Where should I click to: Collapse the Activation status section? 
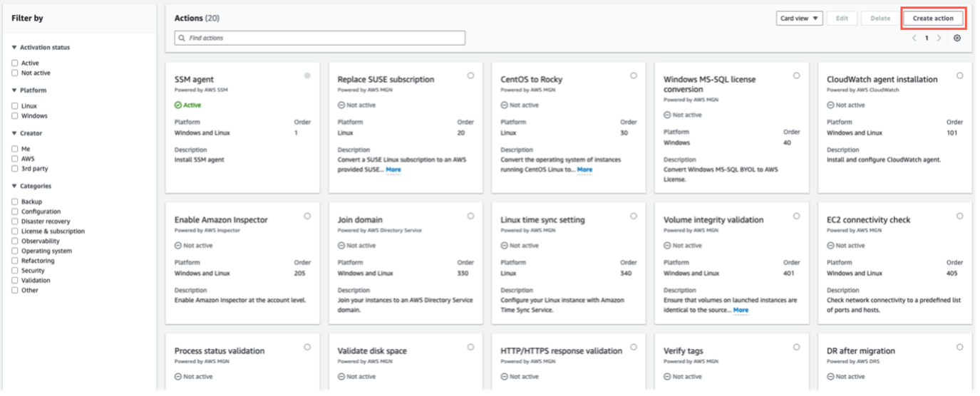tap(14, 48)
